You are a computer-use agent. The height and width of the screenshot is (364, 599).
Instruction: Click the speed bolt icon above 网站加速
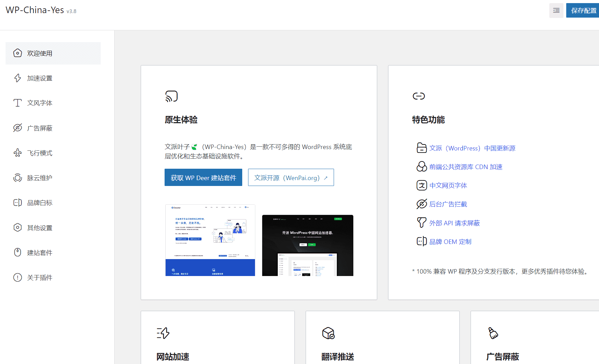click(x=163, y=333)
